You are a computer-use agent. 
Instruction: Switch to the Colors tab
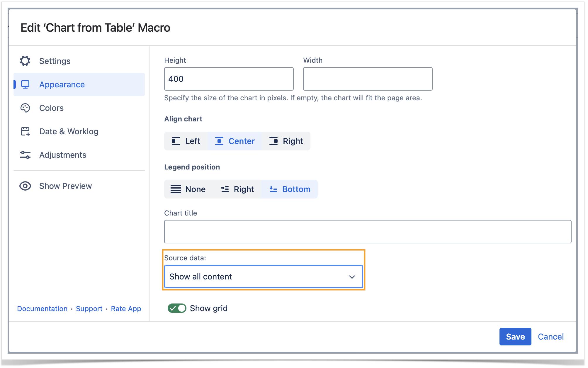click(x=52, y=108)
